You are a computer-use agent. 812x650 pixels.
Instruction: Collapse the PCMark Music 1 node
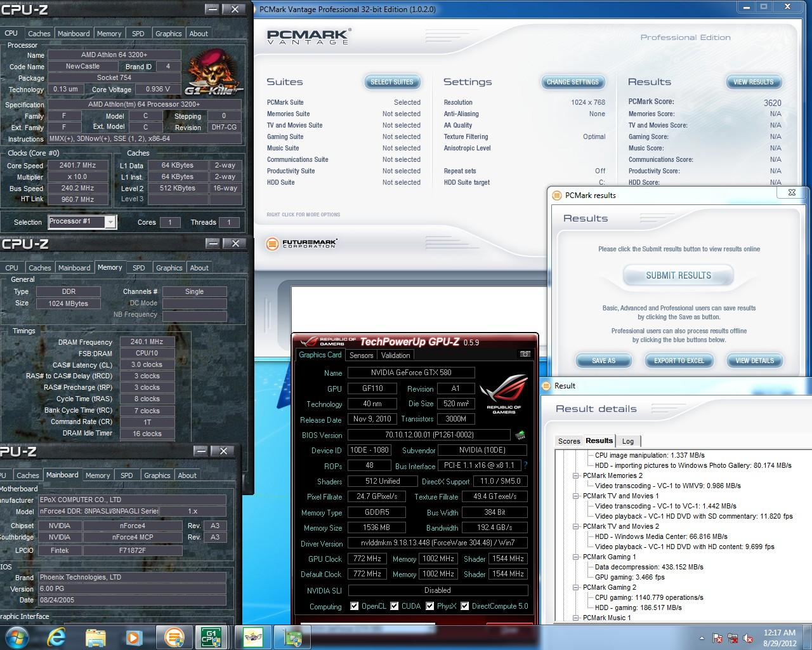pos(576,618)
